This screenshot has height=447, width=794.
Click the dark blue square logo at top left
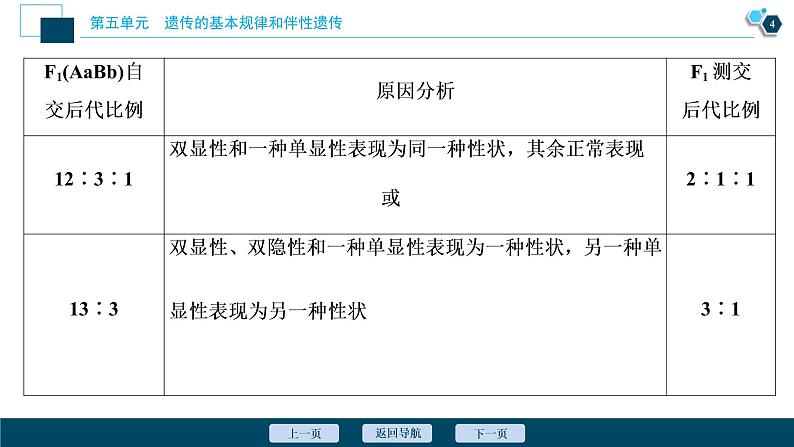pos(57,30)
